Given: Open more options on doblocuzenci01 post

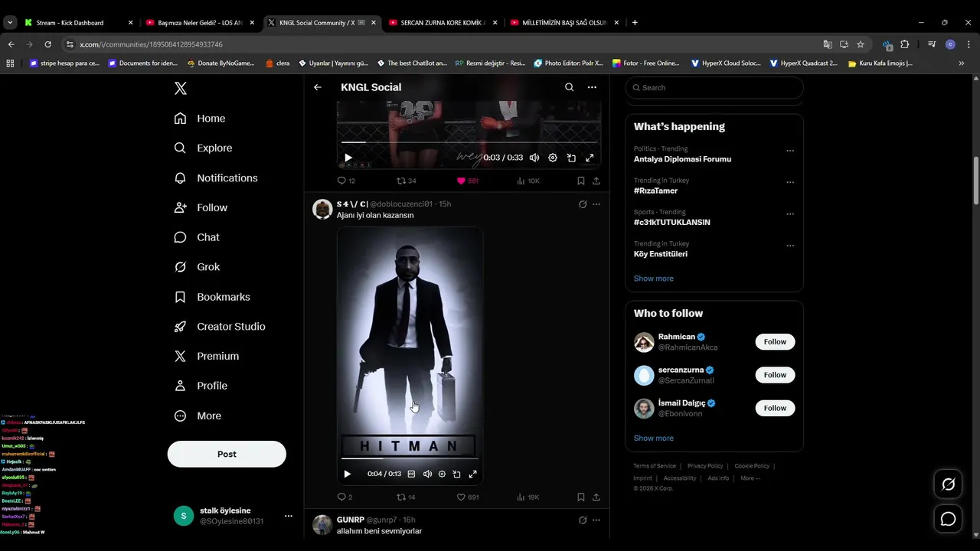Looking at the screenshot, I should click(596, 204).
